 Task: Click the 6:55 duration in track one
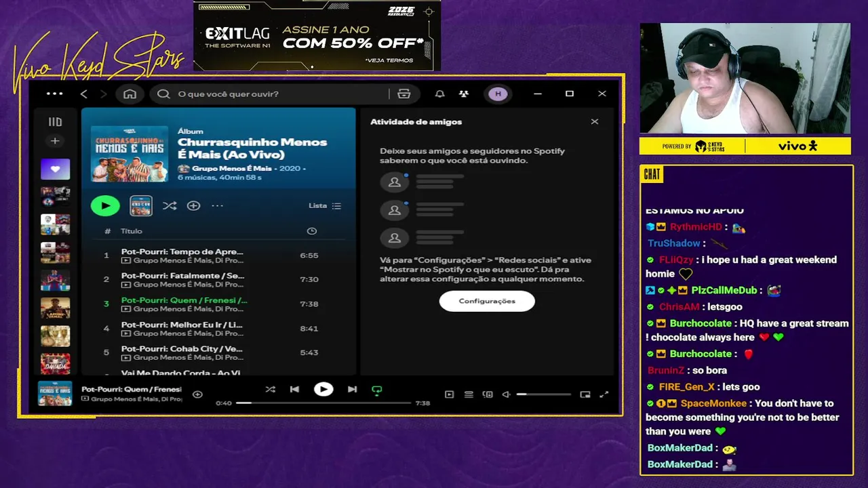pyautogui.click(x=309, y=256)
